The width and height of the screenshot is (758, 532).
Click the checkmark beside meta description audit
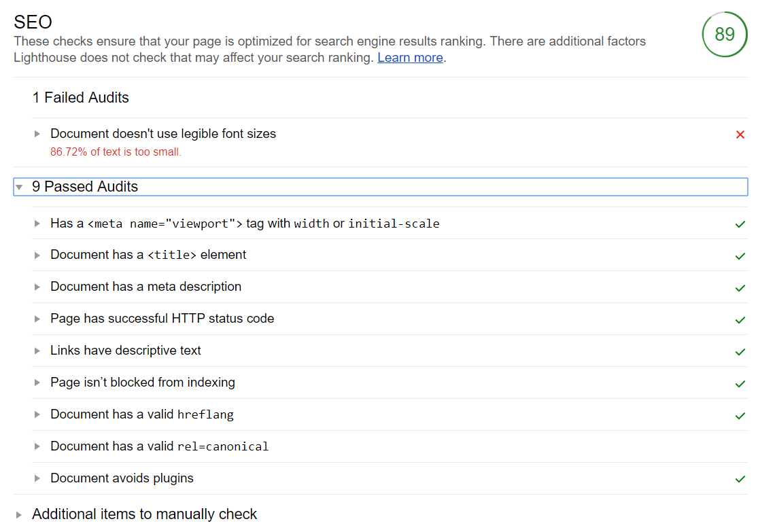pos(740,288)
